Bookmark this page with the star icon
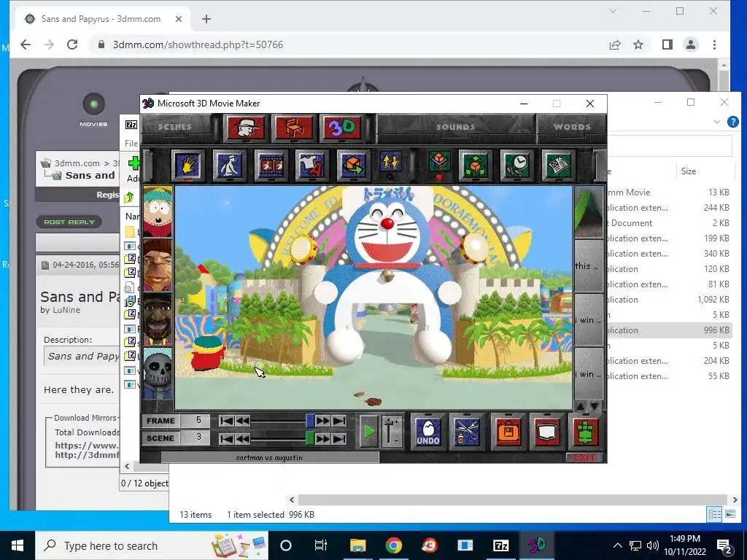The image size is (747, 560). (638, 44)
